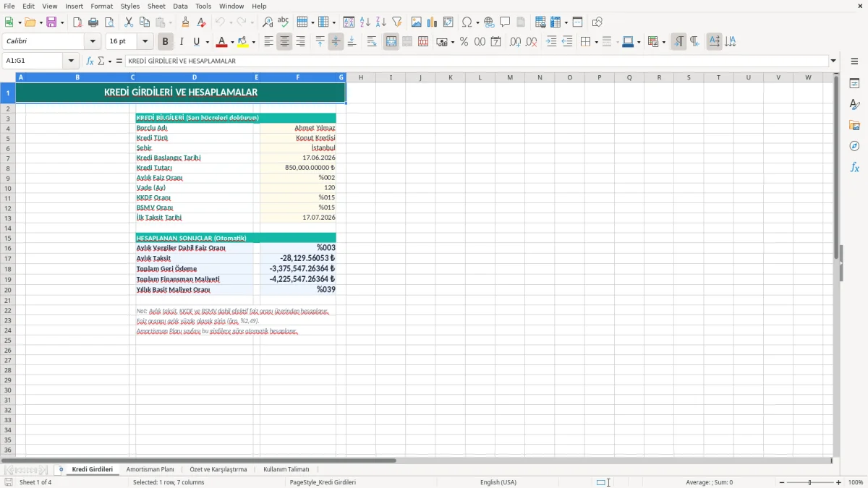
Task: Clear direct formatting icon
Action: pyautogui.click(x=202, y=22)
